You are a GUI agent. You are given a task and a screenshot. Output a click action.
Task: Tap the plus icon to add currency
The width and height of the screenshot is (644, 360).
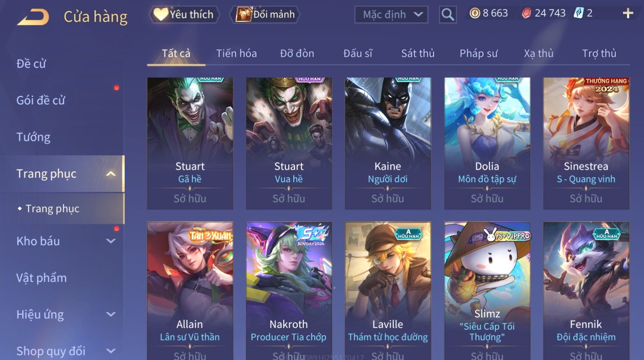click(x=628, y=14)
